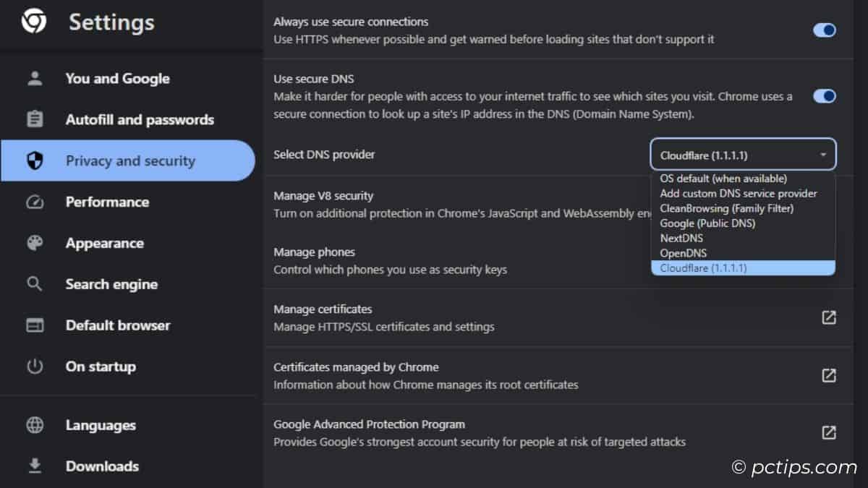Viewport: 868px width, 488px height.
Task: Click the You and Google person icon
Action: coord(35,78)
